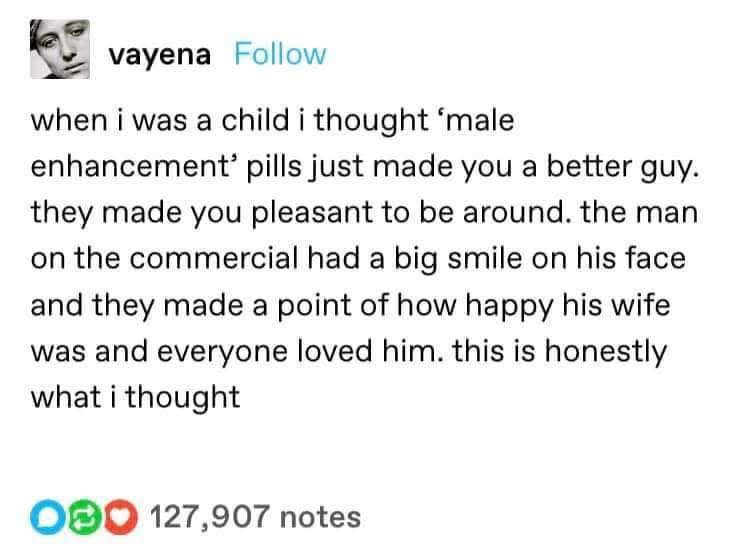Viewport: 750px width, 558px height.
Task: Follow the vayena blog
Action: point(280,54)
